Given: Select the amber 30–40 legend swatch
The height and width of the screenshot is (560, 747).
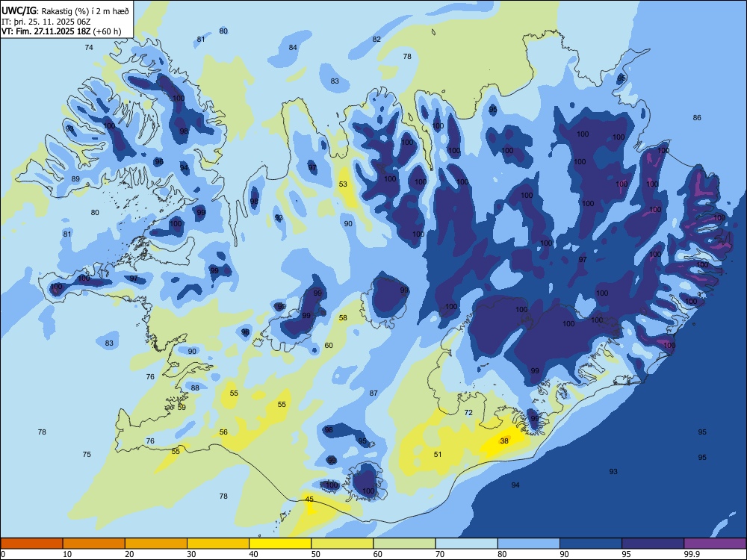Looking at the screenshot, I should [218, 544].
